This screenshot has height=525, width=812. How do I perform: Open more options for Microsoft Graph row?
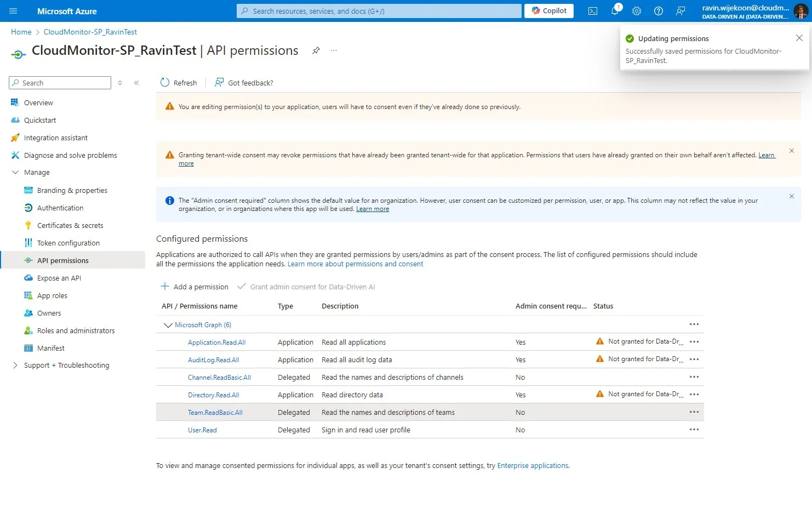(694, 324)
